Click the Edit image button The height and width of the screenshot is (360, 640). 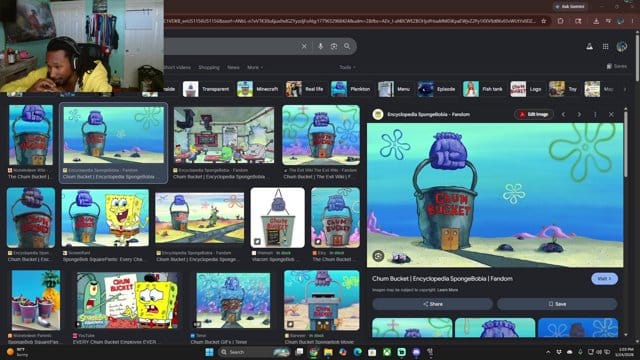click(x=534, y=115)
